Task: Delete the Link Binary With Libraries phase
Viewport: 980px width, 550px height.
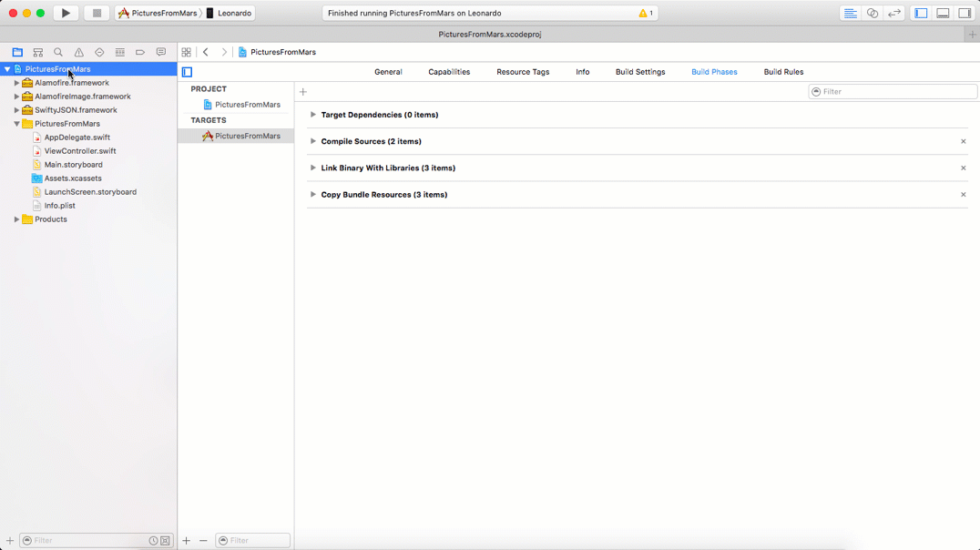Action: (963, 168)
